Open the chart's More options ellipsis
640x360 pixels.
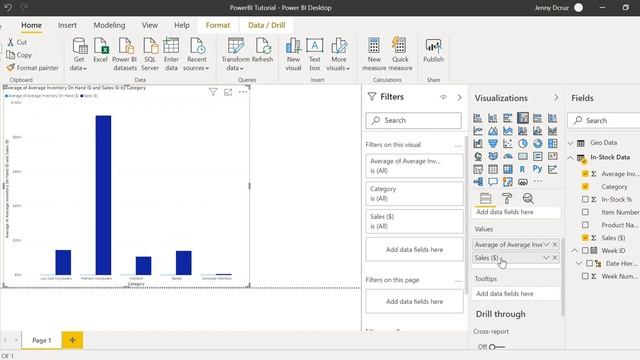pos(243,92)
